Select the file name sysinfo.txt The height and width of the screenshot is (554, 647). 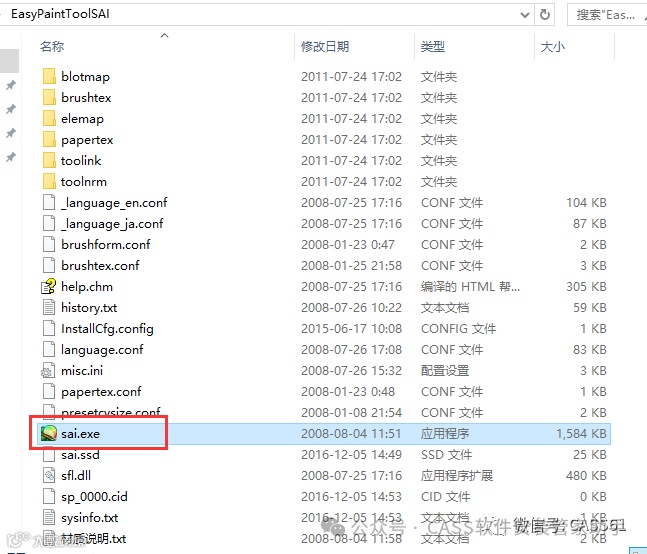[x=89, y=518]
